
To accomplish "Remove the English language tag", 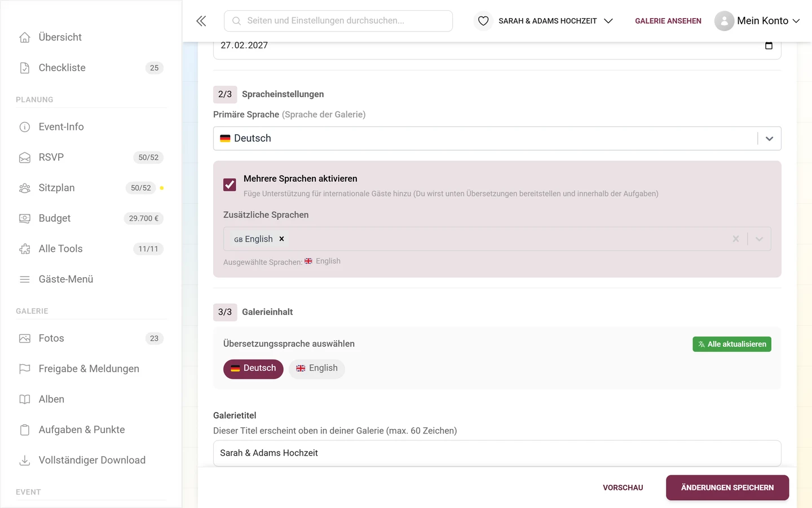I will [281, 239].
